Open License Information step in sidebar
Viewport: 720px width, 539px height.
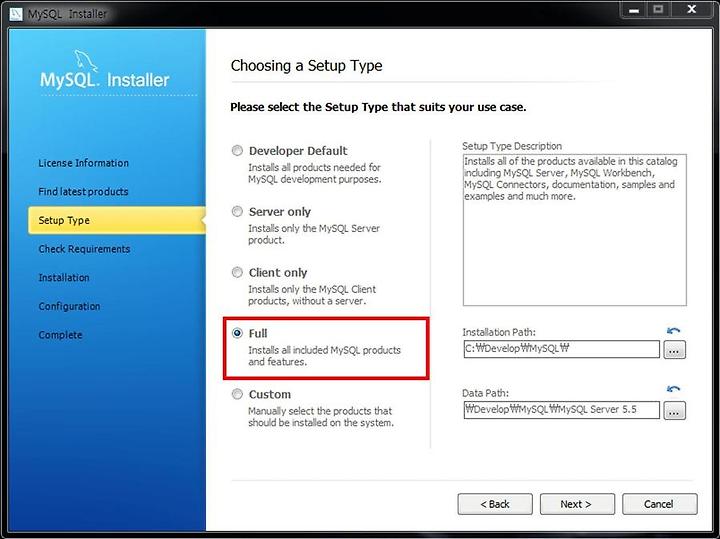click(84, 163)
